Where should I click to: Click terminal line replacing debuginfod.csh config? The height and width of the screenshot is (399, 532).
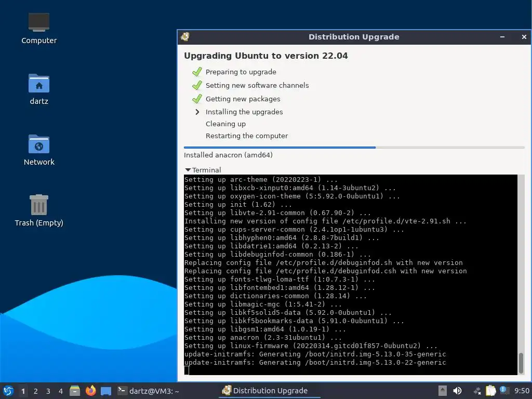325,271
